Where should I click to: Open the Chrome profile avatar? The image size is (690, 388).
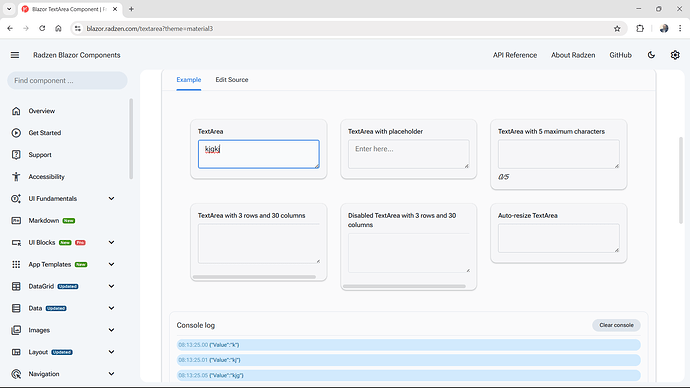[664, 29]
